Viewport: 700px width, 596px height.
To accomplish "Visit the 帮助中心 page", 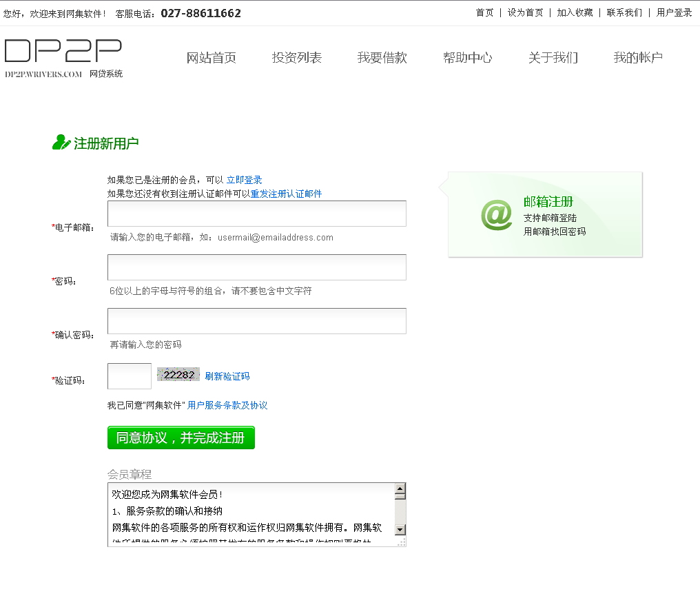I will tap(467, 58).
